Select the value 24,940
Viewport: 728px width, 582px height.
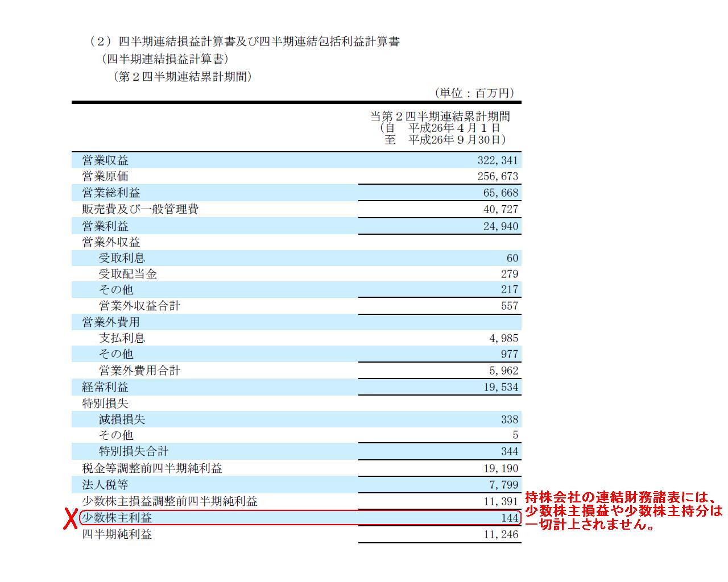pyautogui.click(x=500, y=226)
